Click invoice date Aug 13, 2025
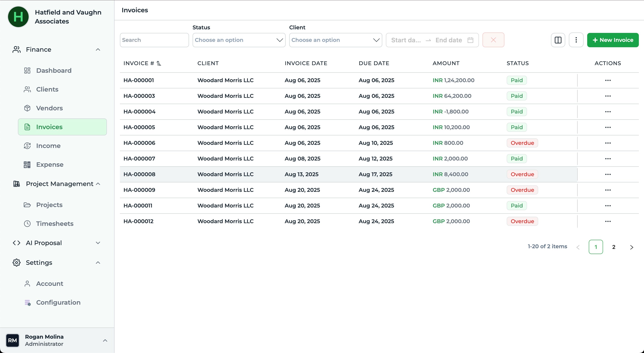 302,174
